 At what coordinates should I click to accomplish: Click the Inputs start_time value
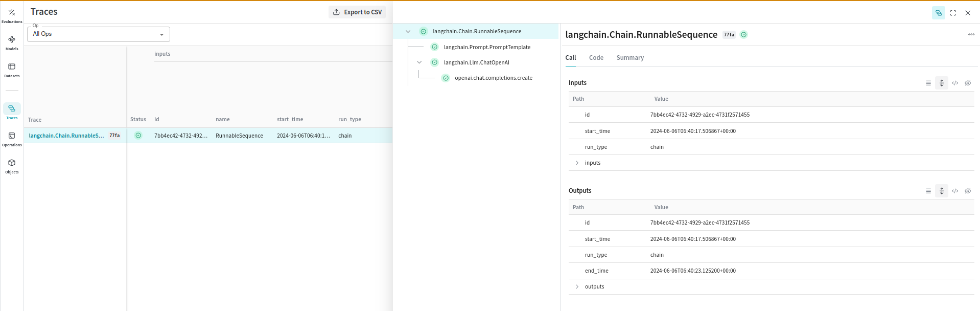pyautogui.click(x=693, y=131)
